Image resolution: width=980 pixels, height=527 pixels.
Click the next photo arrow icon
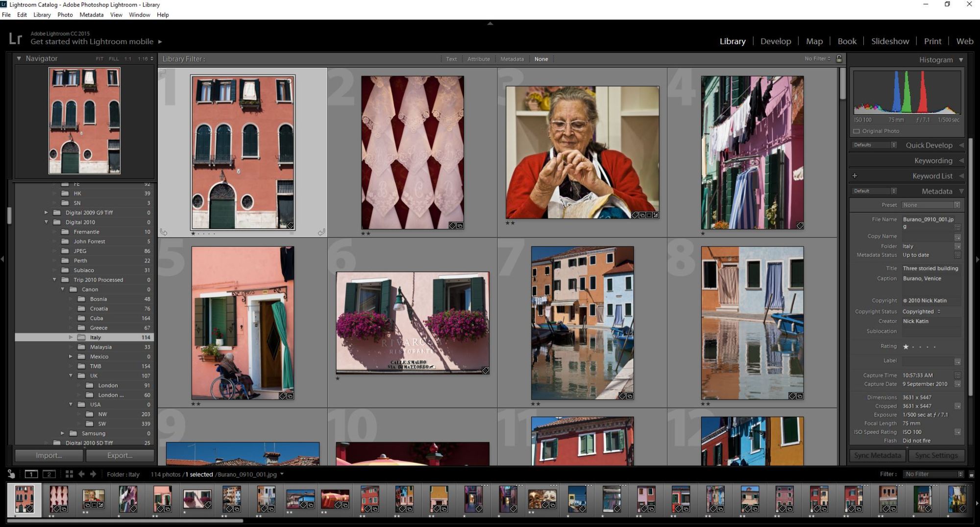click(x=93, y=474)
